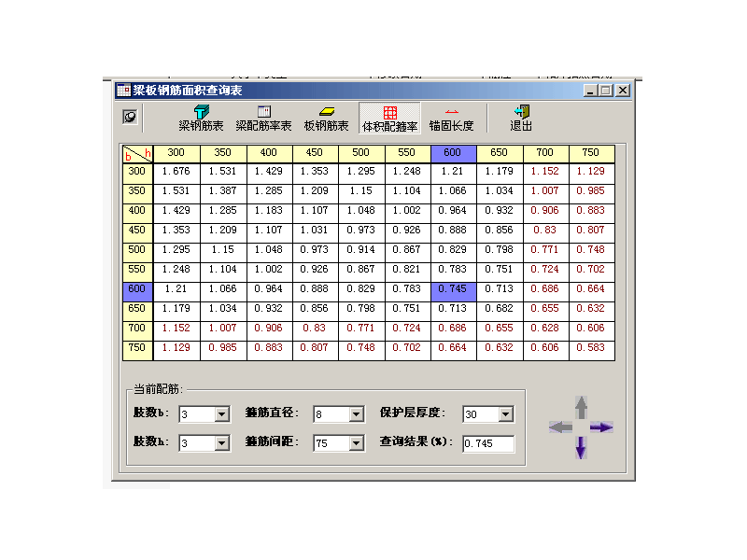The height and width of the screenshot is (560, 747).
Task: Open the 梁配筋率表 toolbar item
Action: [x=263, y=119]
